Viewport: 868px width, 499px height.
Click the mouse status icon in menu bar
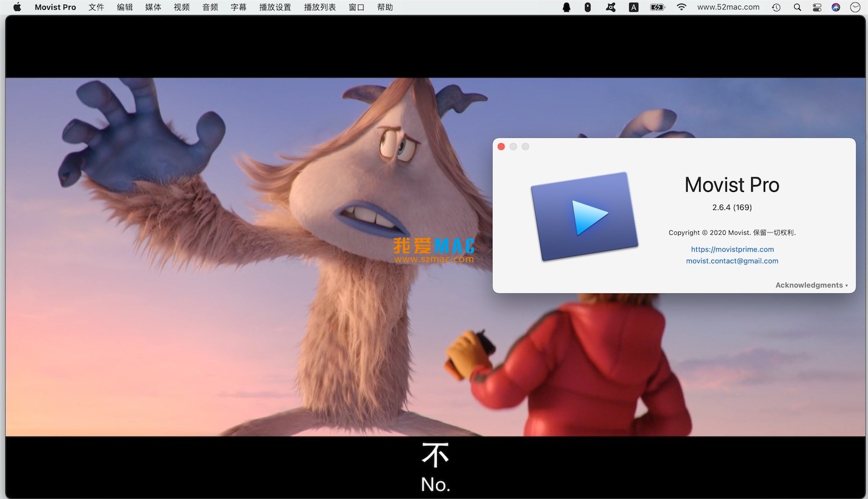587,7
